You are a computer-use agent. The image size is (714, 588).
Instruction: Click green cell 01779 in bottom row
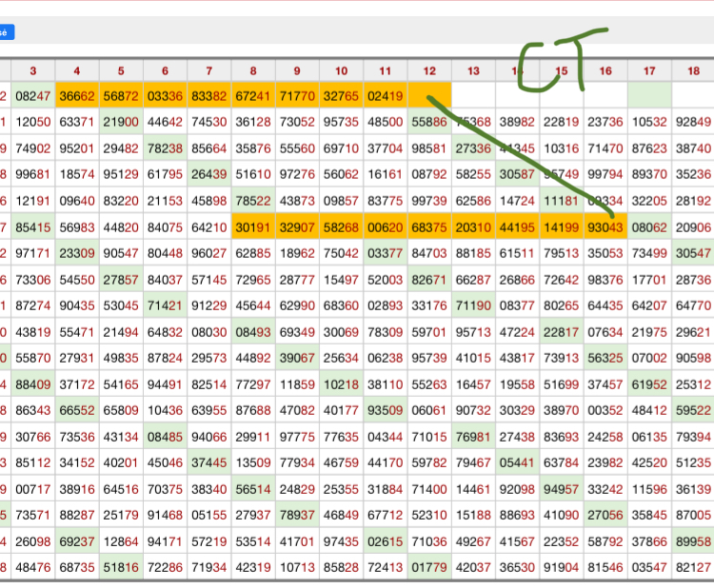[x=429, y=568]
